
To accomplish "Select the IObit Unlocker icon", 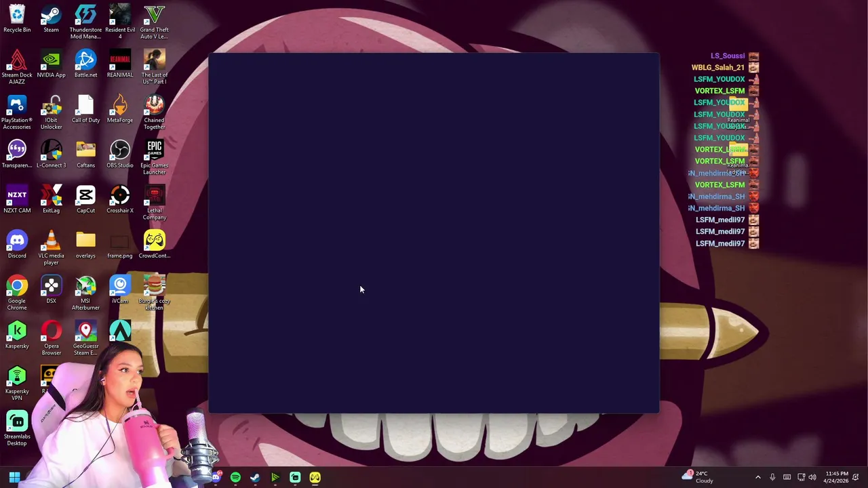I will [51, 113].
